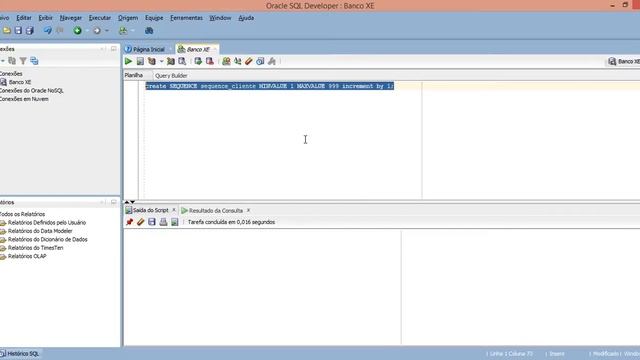Open the Origem menu

click(x=128, y=18)
